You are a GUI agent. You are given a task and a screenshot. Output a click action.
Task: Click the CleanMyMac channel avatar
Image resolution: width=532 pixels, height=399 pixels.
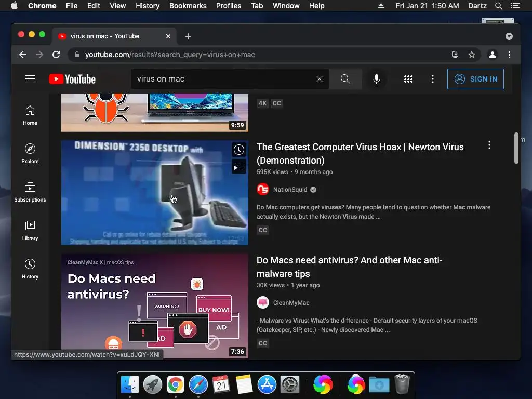[x=262, y=302]
